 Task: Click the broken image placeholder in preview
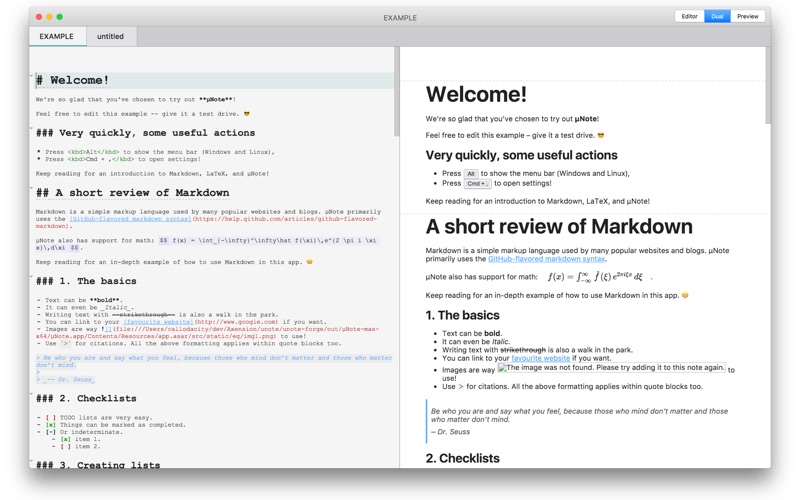[x=611, y=367]
